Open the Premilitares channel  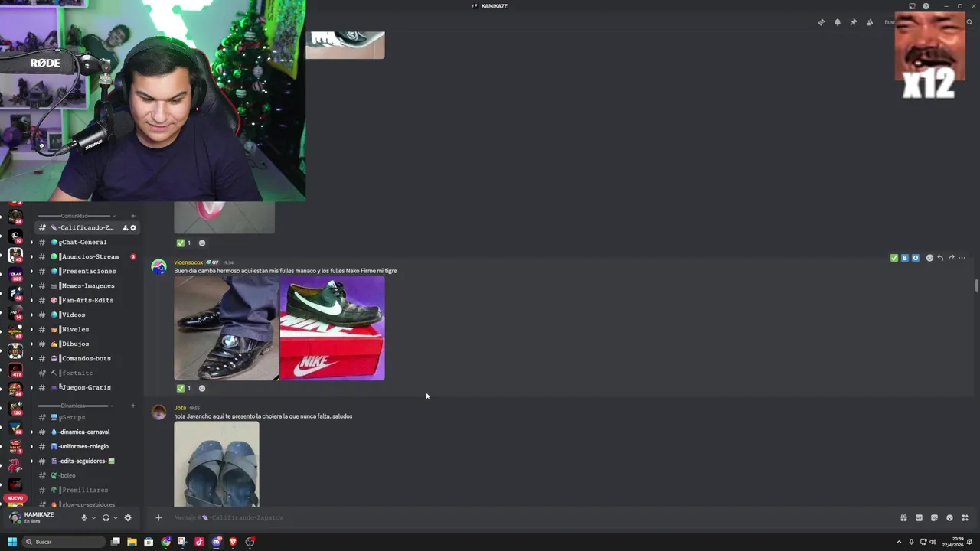pyautogui.click(x=87, y=490)
